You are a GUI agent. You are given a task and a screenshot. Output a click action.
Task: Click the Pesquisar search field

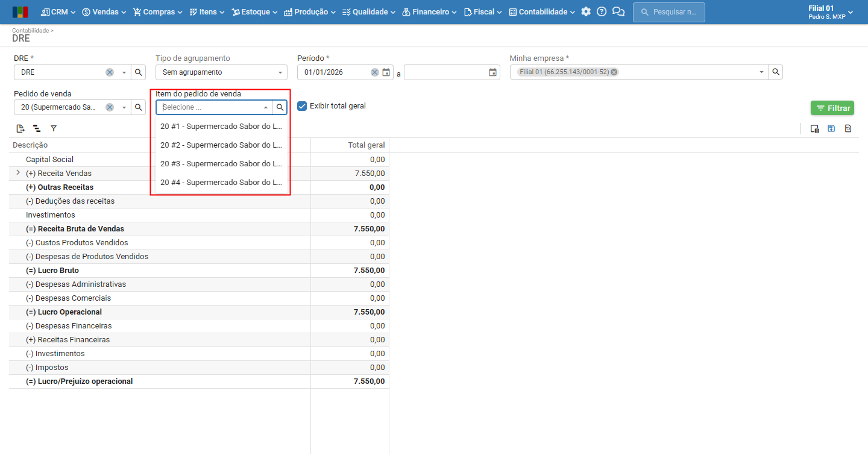[669, 12]
